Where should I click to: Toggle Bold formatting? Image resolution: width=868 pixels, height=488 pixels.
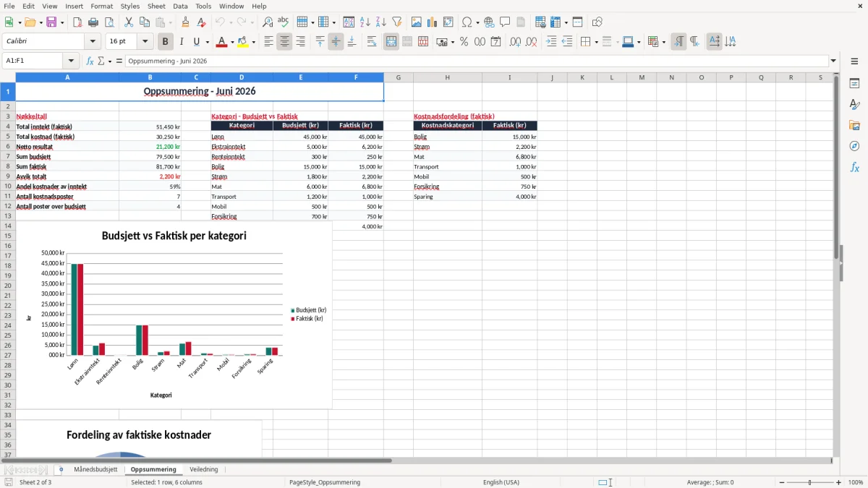pyautogui.click(x=165, y=42)
